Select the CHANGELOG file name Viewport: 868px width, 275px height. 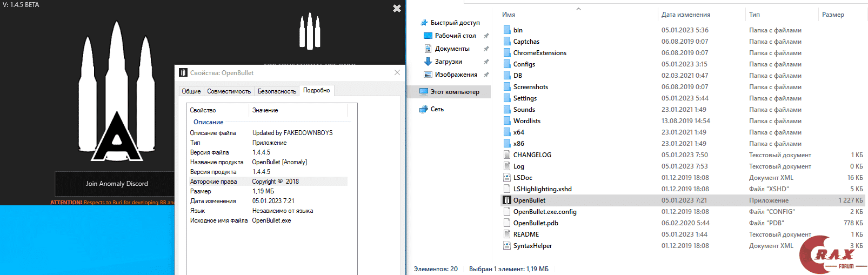(x=532, y=155)
